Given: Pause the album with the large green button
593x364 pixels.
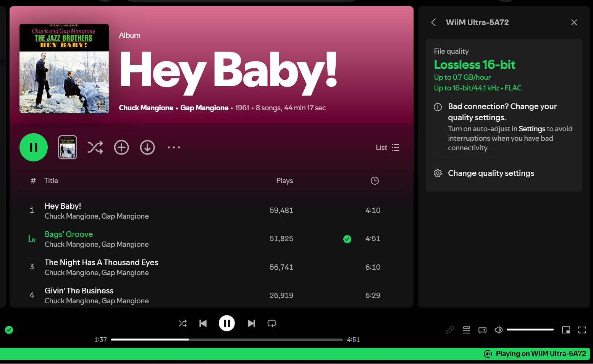Looking at the screenshot, I should [34, 147].
